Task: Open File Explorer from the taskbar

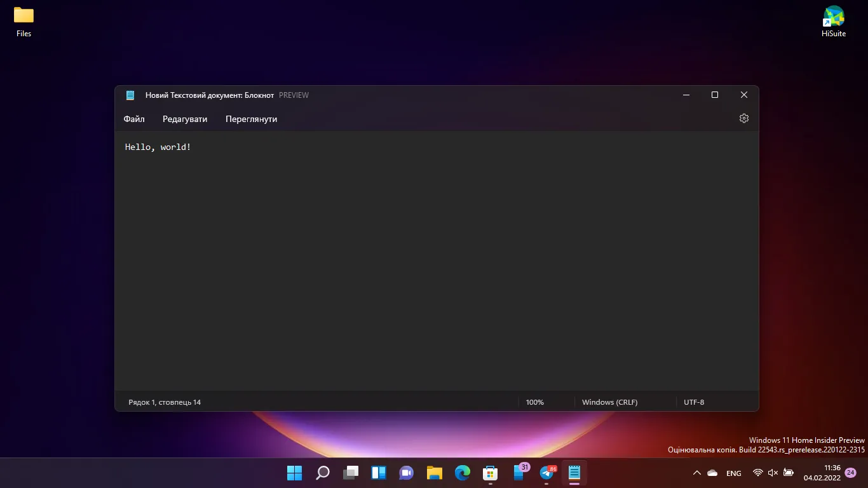Action: [434, 473]
